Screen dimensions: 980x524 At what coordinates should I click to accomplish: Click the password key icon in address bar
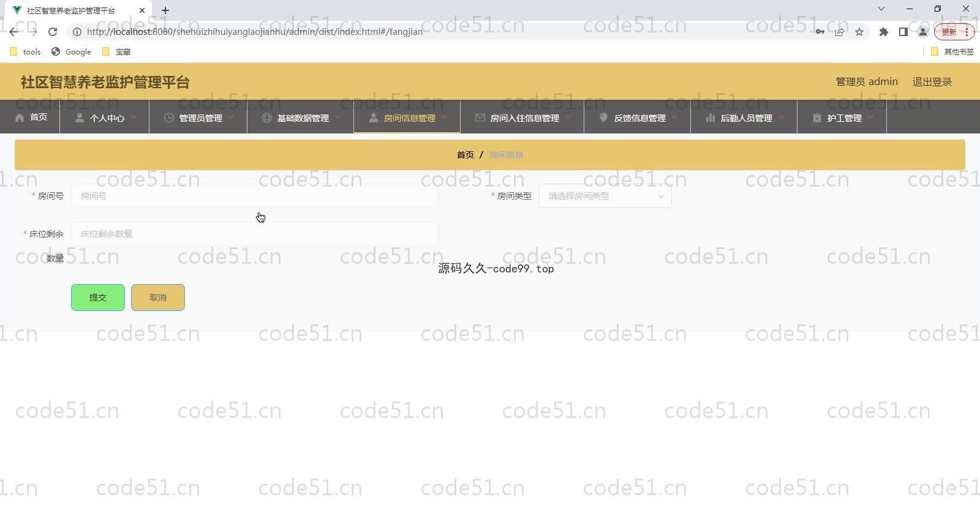click(x=820, y=32)
